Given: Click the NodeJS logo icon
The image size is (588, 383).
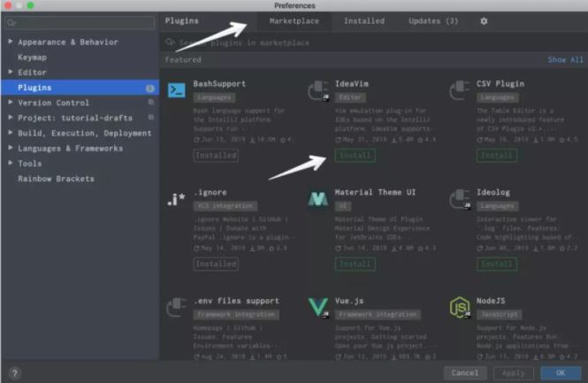Looking at the screenshot, I should 460,307.
